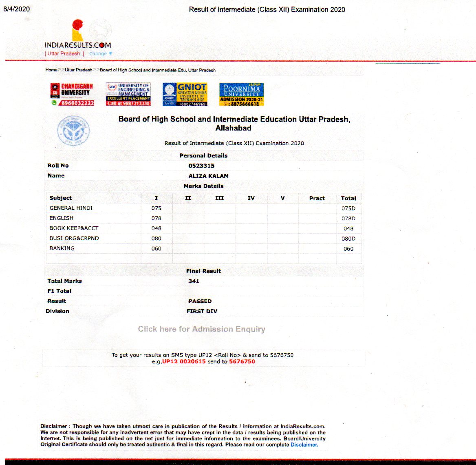Image resolution: width=476 pixels, height=465 pixels.
Task: Click the Personal Details section heading
Action: click(204, 155)
